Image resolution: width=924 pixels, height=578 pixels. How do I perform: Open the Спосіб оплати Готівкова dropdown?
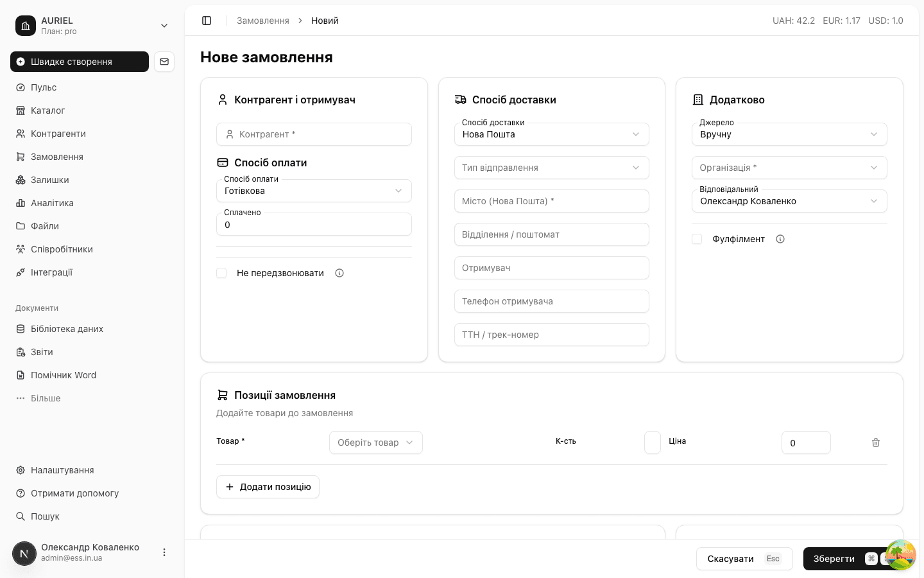(314, 191)
